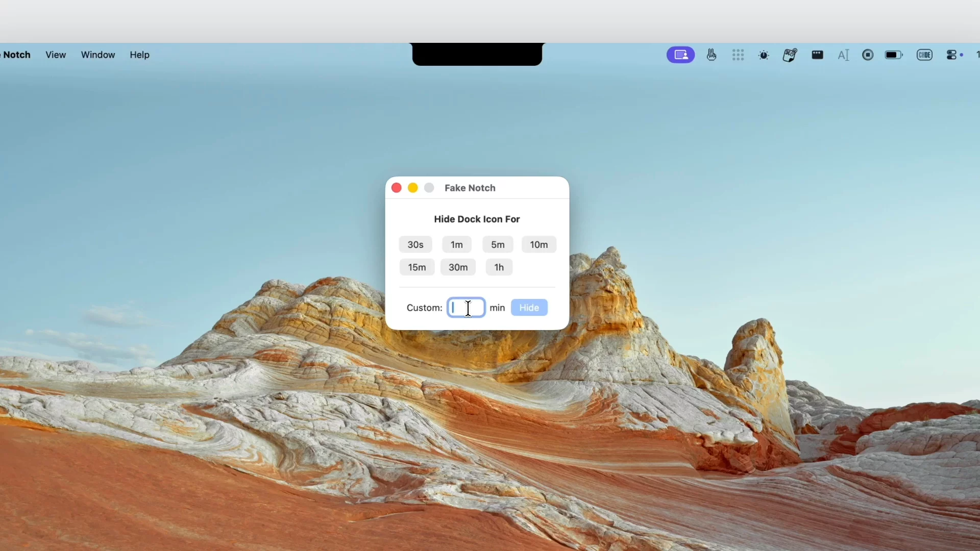Screen dimensions: 980x551
Task: Open the dot grid launcher menu bar icon
Action: click(738, 55)
